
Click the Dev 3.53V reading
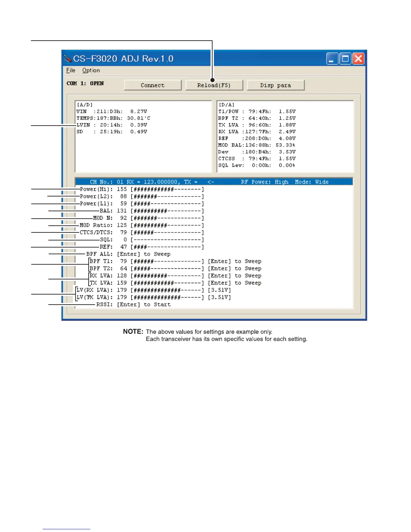pos(257,152)
